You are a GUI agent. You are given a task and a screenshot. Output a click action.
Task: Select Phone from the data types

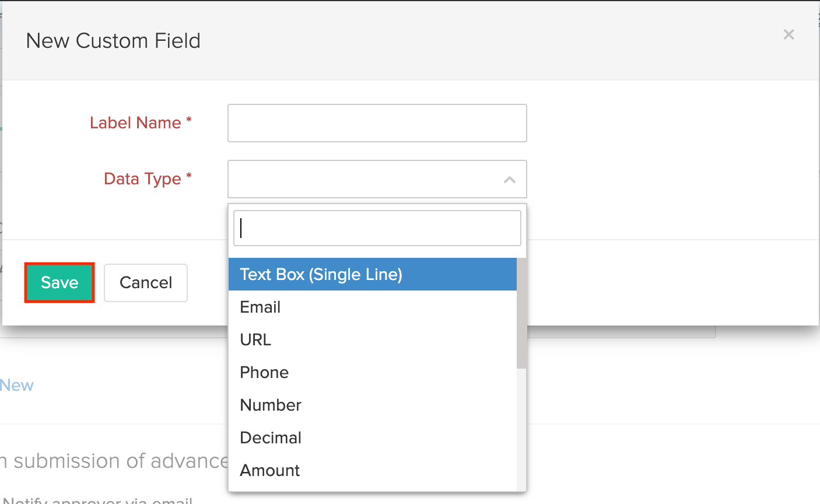coord(264,372)
